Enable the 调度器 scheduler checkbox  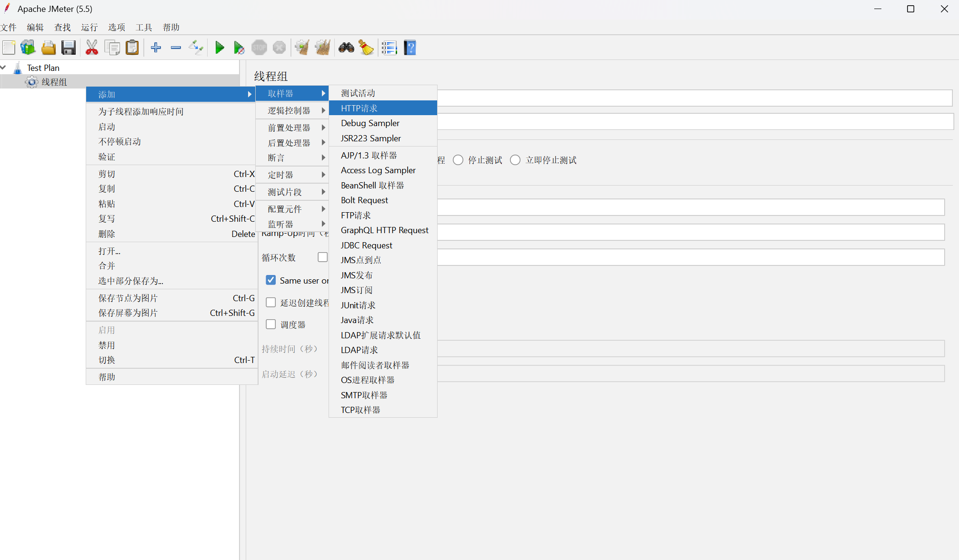271,324
